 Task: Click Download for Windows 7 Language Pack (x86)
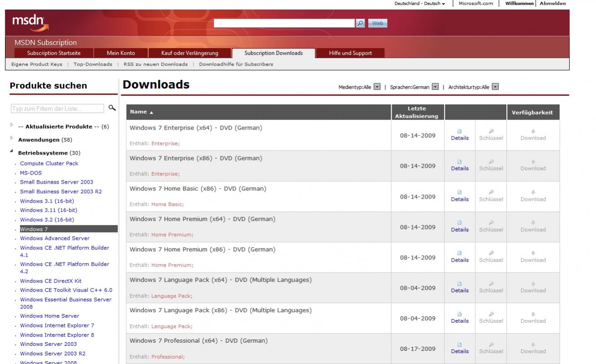(533, 318)
